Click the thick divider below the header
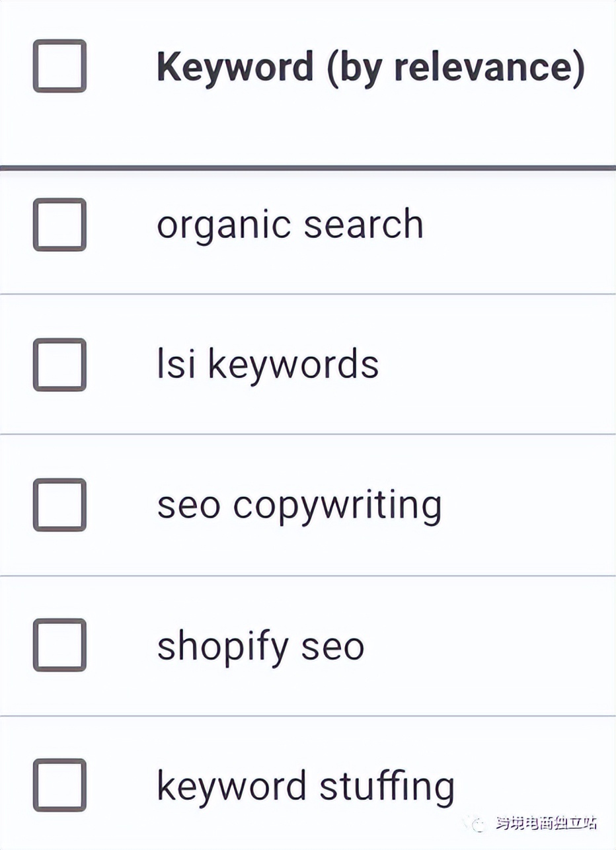 [308, 168]
